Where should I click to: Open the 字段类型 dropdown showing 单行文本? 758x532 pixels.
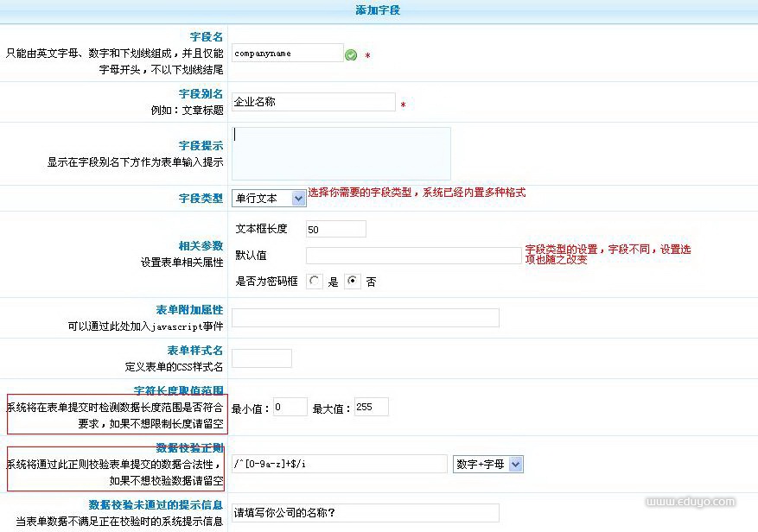(x=269, y=198)
